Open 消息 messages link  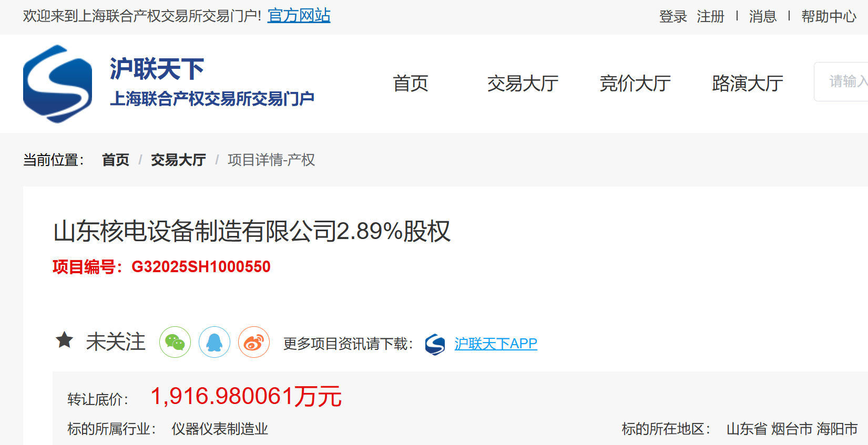[x=763, y=17]
